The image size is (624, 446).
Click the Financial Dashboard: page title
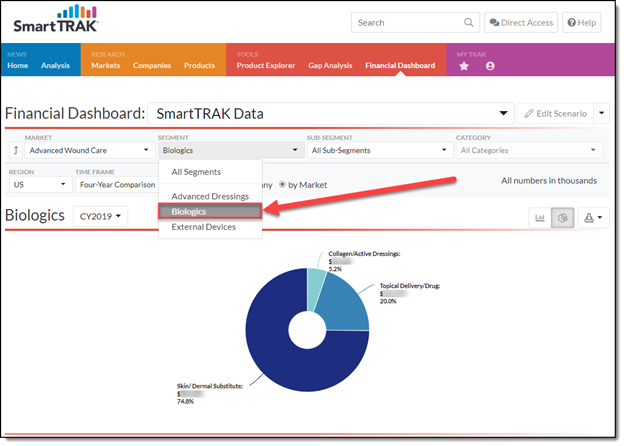[x=75, y=113]
